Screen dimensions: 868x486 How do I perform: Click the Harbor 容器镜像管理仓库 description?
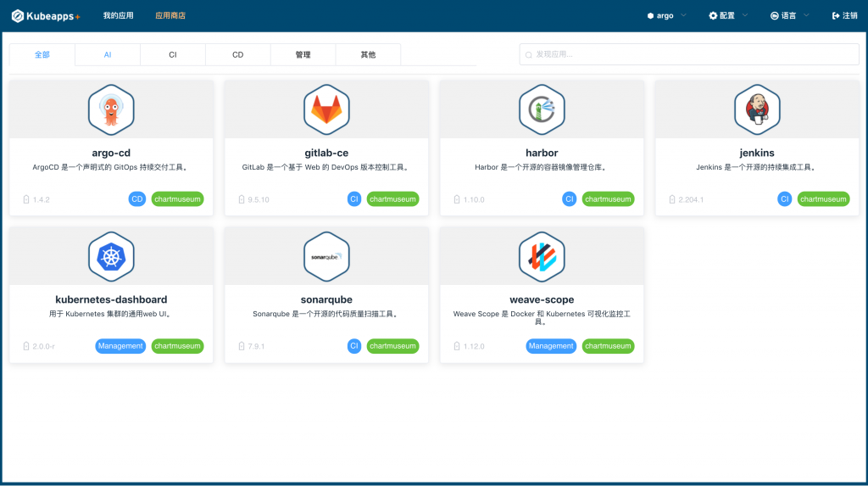542,167
